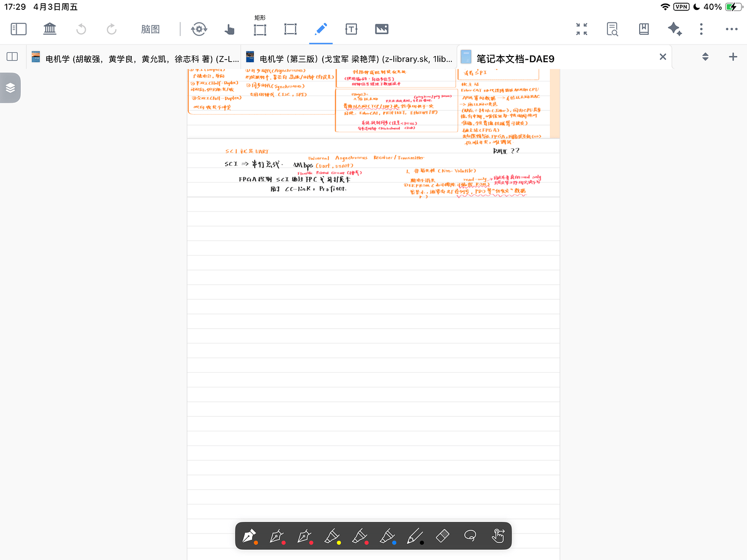The width and height of the screenshot is (747, 560).
Task: Choose the yellow highlighter pen
Action: [332, 536]
